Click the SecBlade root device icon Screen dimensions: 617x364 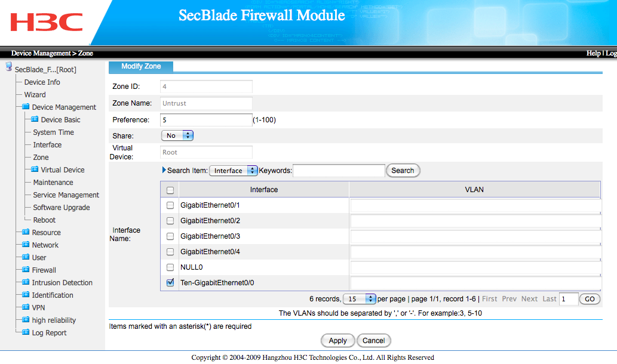[x=8, y=66]
